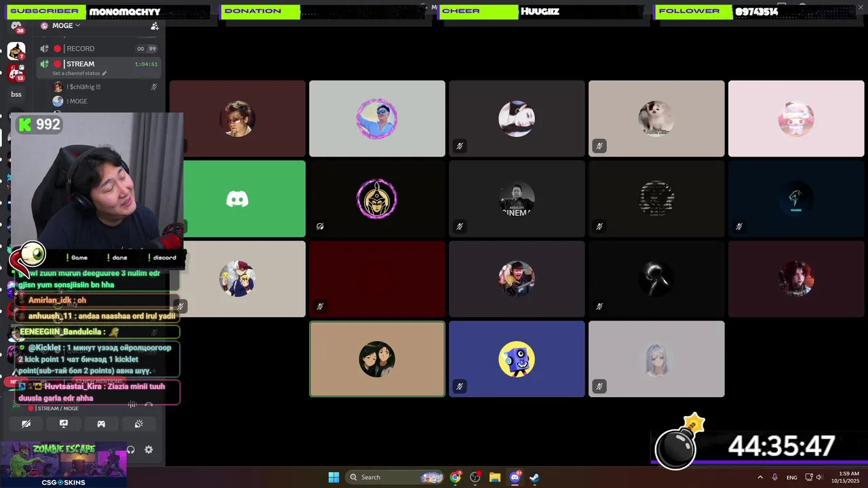The height and width of the screenshot is (488, 868).
Task: Select the silver-haired anime avatar tile
Action: coord(656,359)
